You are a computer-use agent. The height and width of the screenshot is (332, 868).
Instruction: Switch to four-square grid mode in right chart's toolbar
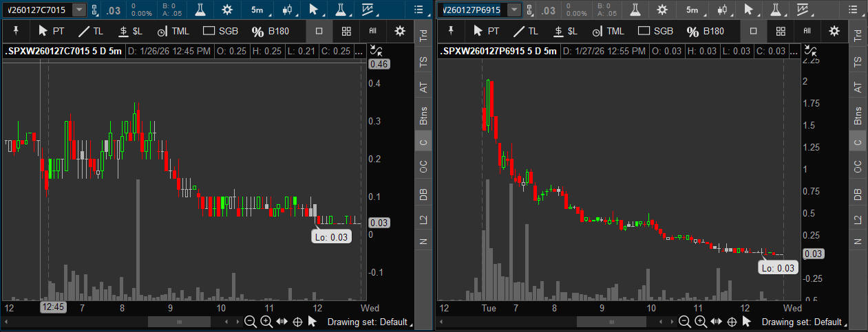coord(780,31)
